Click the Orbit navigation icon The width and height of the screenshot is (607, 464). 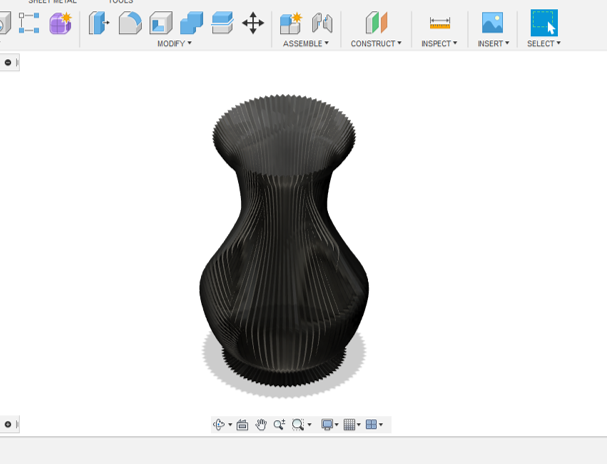(219, 425)
